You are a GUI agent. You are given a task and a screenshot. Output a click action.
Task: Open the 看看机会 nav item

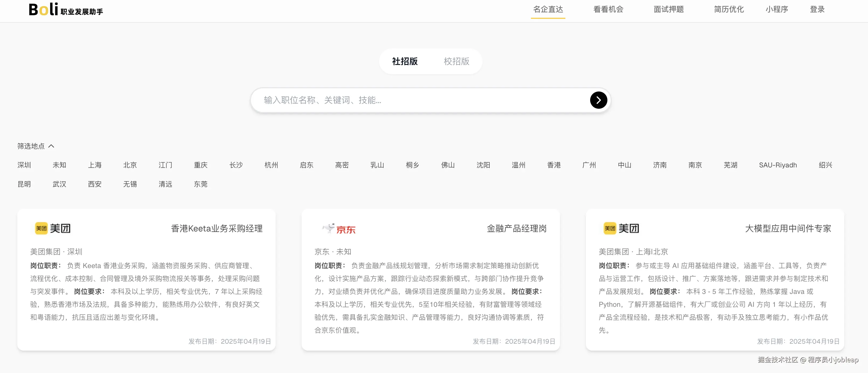click(x=608, y=9)
